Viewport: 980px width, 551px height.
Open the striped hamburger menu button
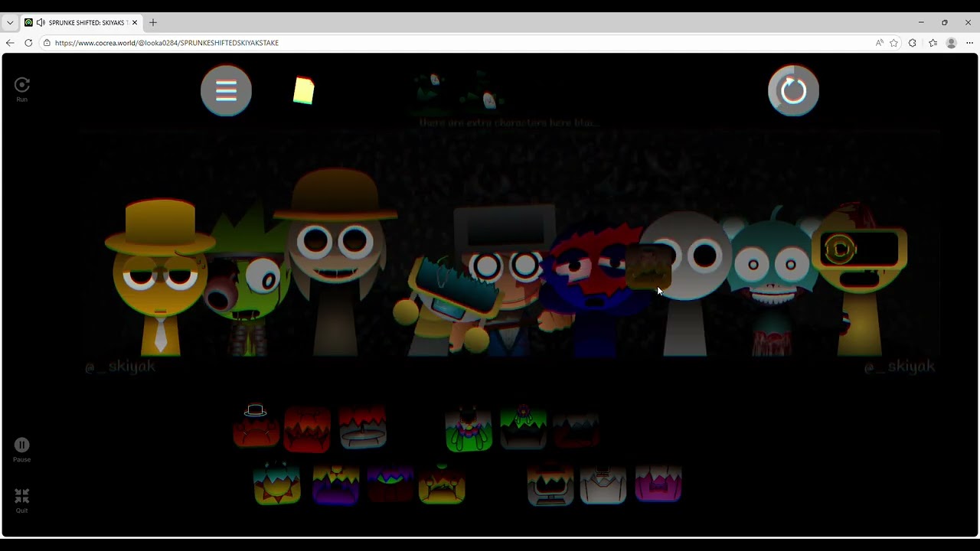pos(226,91)
